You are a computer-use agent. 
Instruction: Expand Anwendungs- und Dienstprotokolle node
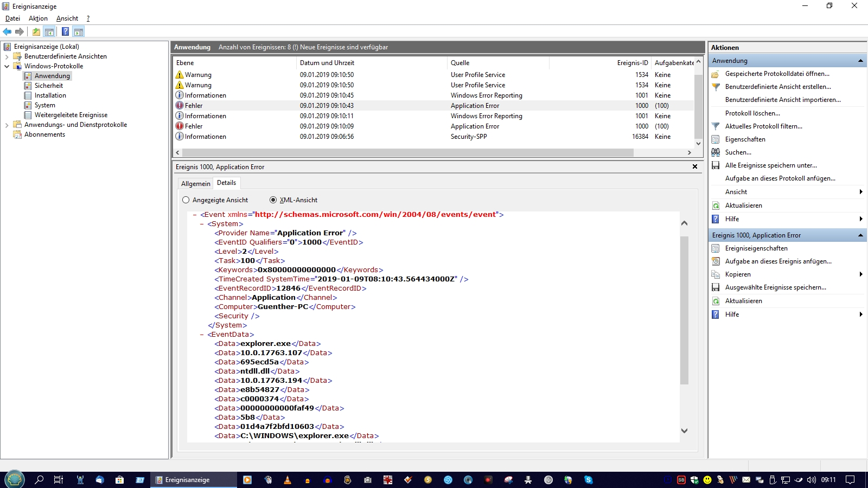click(7, 125)
